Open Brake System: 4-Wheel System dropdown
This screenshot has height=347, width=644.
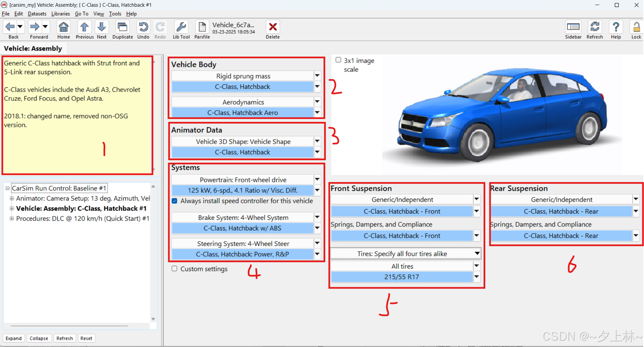coord(317,217)
